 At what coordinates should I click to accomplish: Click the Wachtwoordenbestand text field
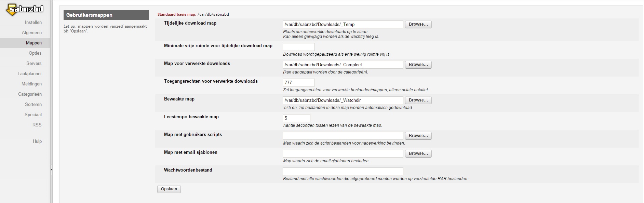(343, 171)
